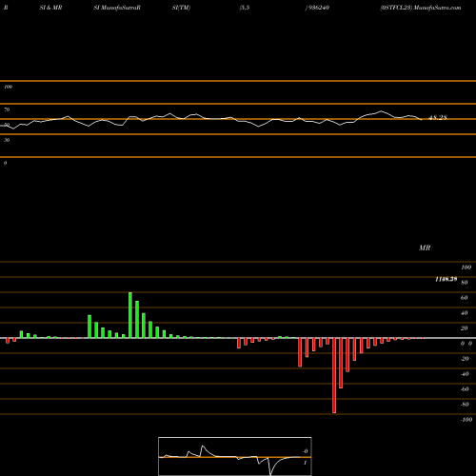The height and width of the screenshot is (476, 476).
Task: Click the SI & MR header text
Action: pos(50,8)
